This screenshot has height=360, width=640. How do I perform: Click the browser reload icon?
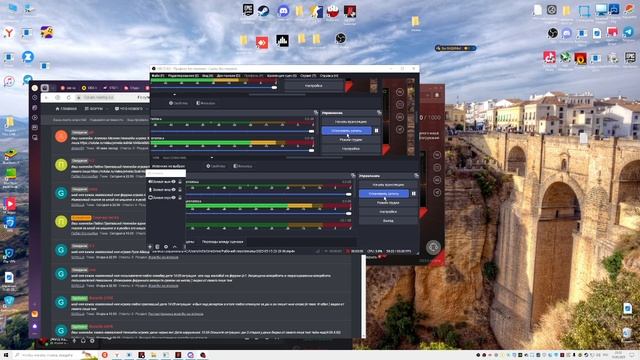(69, 98)
